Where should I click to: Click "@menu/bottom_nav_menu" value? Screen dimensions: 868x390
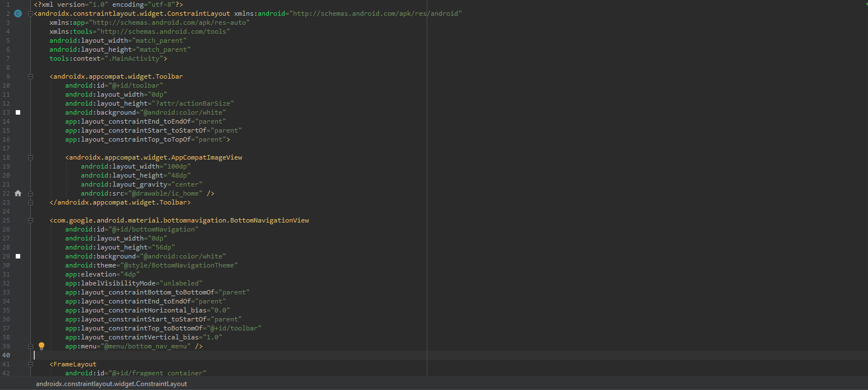147,346
